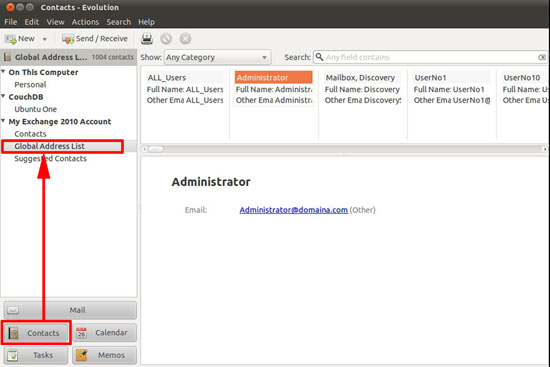Click the Stop icon in toolbar
550x367 pixels.
point(166,39)
